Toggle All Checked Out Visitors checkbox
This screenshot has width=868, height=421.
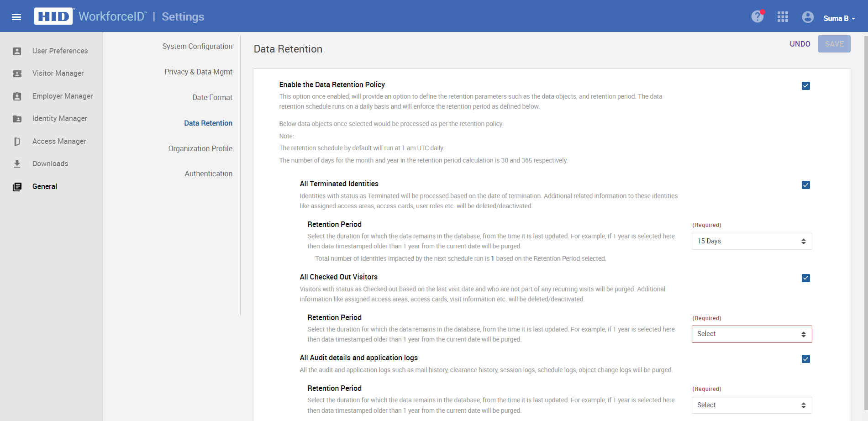click(x=806, y=278)
